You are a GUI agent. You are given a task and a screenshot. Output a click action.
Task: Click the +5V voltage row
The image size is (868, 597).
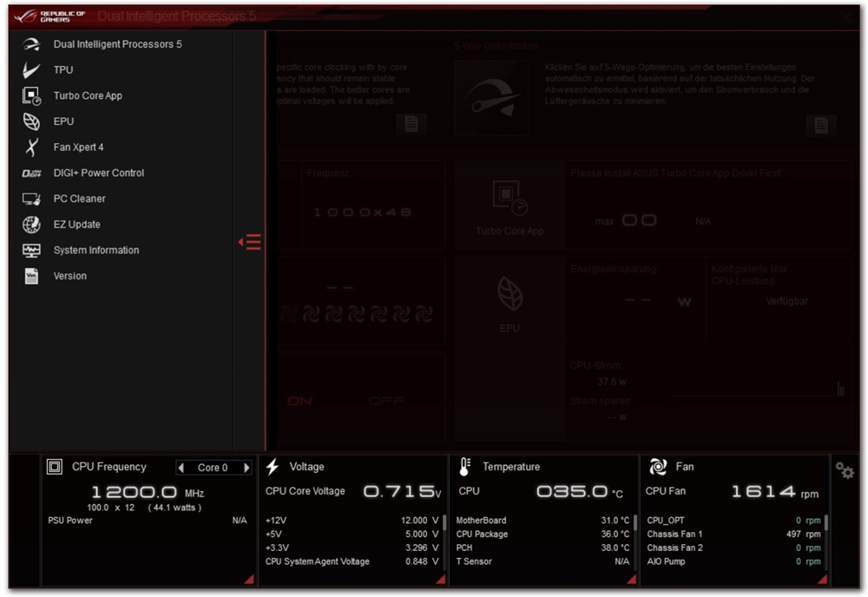[x=352, y=534]
